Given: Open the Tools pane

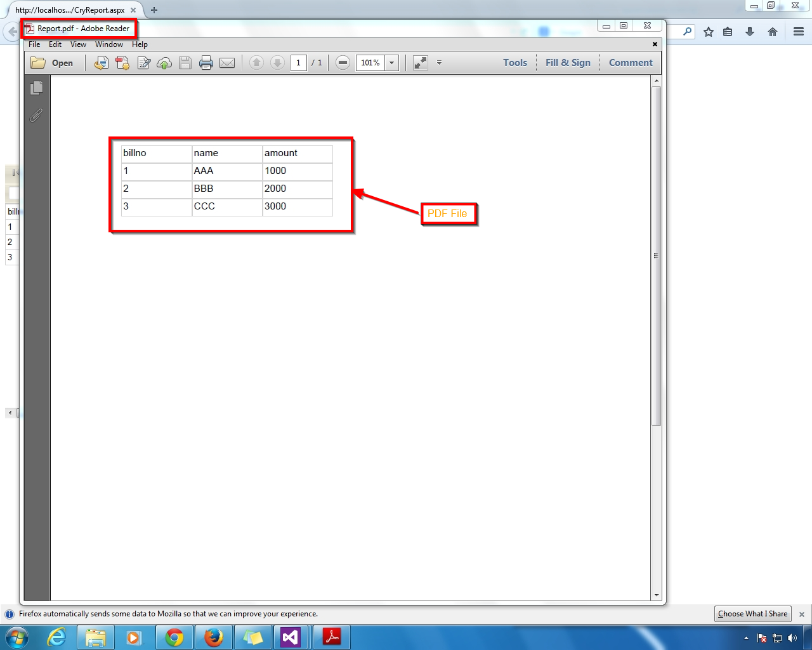Looking at the screenshot, I should (514, 62).
